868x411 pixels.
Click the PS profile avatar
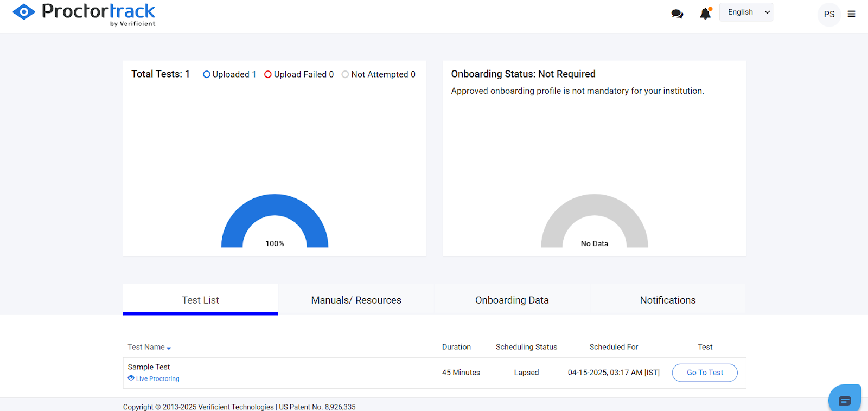click(x=829, y=14)
